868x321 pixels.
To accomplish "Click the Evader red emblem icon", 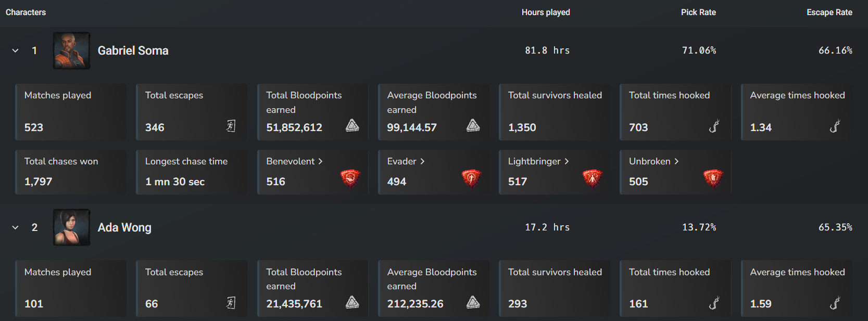I will tap(471, 178).
